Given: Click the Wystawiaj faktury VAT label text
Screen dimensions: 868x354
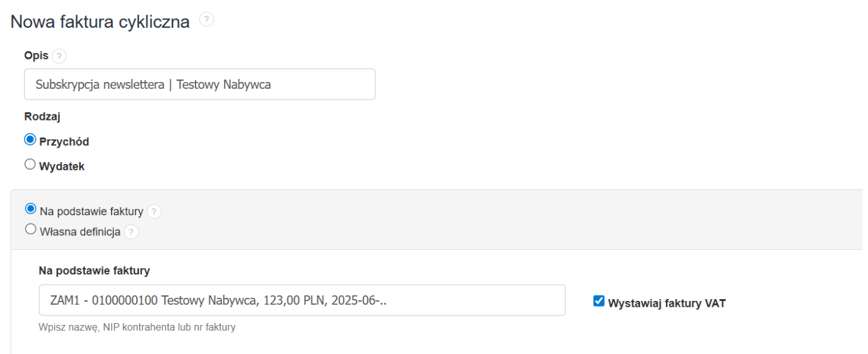Looking at the screenshot, I should tap(667, 304).
